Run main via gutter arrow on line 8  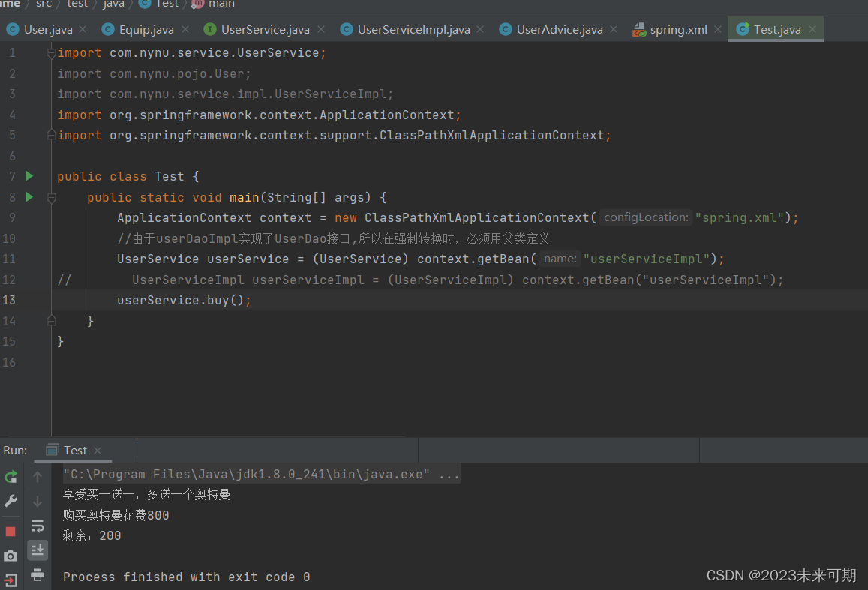click(x=29, y=197)
